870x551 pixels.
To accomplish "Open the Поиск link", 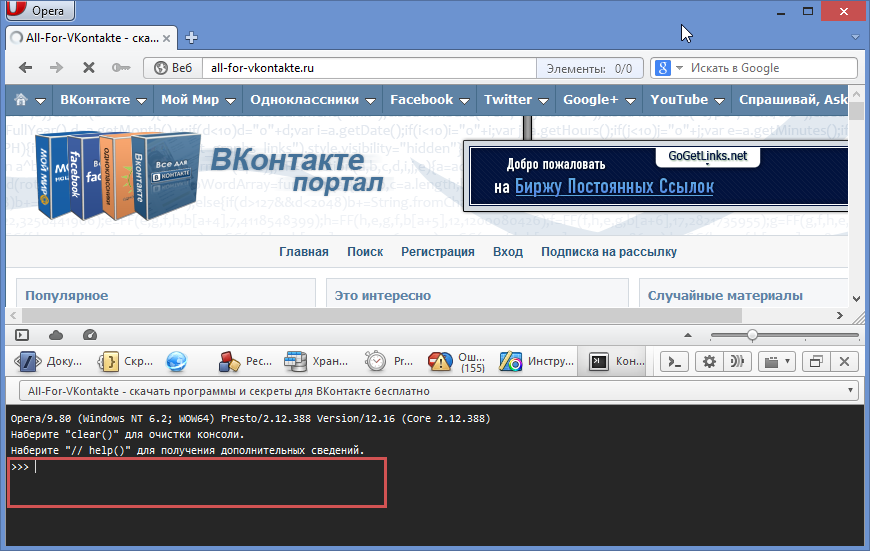I will click(365, 252).
